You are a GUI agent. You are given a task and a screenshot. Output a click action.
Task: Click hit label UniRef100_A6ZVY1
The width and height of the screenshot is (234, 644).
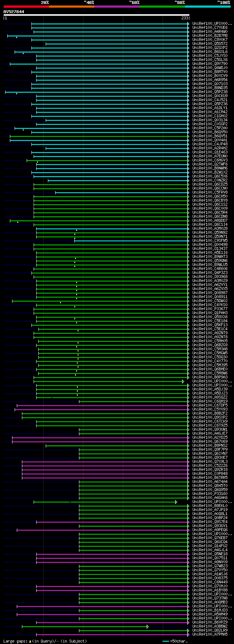click(x=210, y=285)
